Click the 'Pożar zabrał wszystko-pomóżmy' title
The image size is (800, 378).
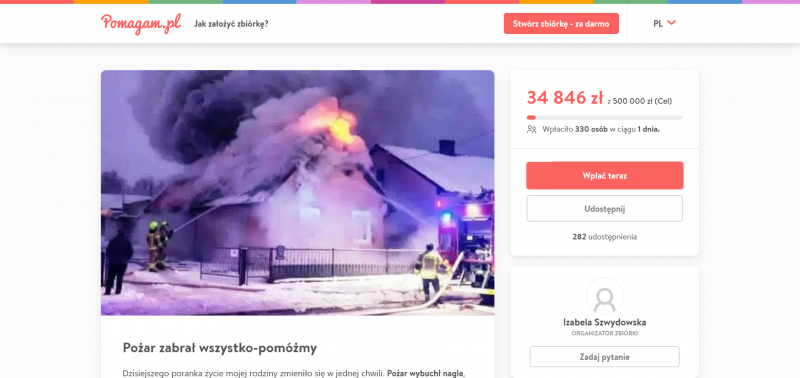tap(220, 348)
